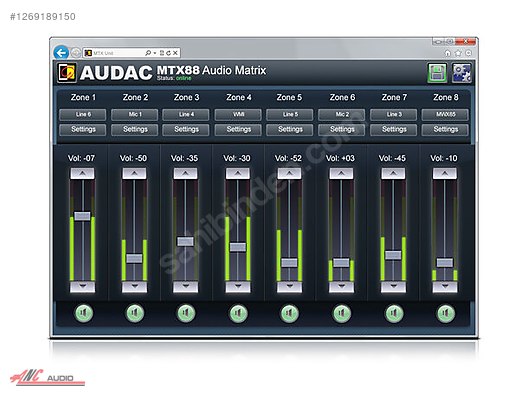The width and height of the screenshot is (528, 396).
Task: Raise Zone 7 volume with up arrow
Action: point(393,173)
